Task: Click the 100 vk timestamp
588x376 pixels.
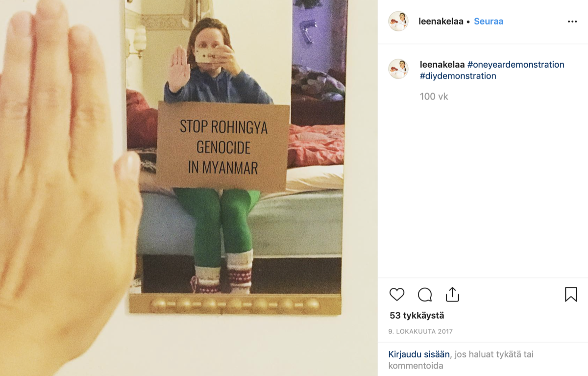Action: point(434,97)
